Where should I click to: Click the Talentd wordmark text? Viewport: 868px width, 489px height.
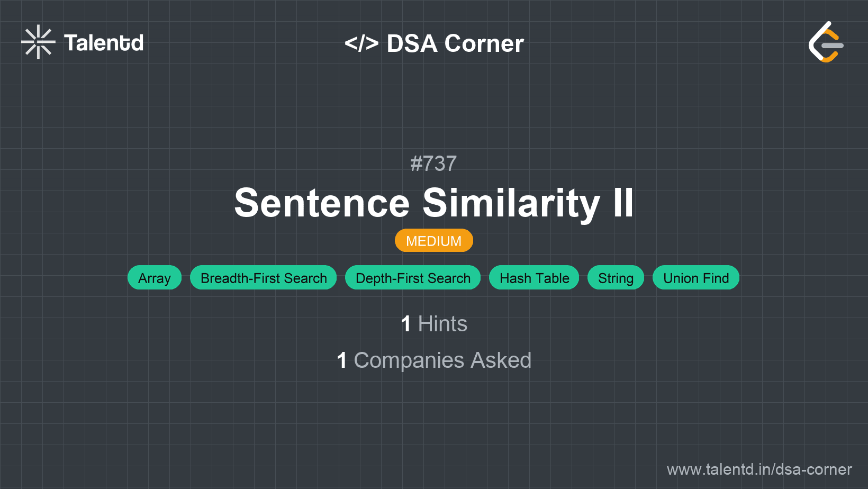104,43
